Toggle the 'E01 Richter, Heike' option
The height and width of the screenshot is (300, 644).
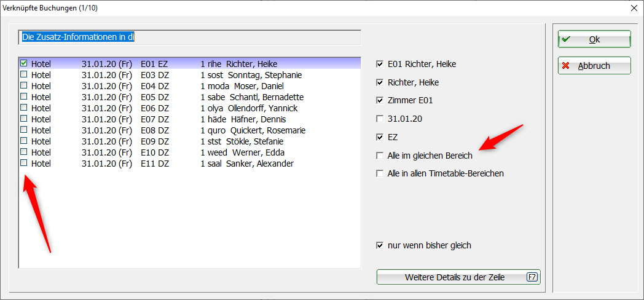380,64
